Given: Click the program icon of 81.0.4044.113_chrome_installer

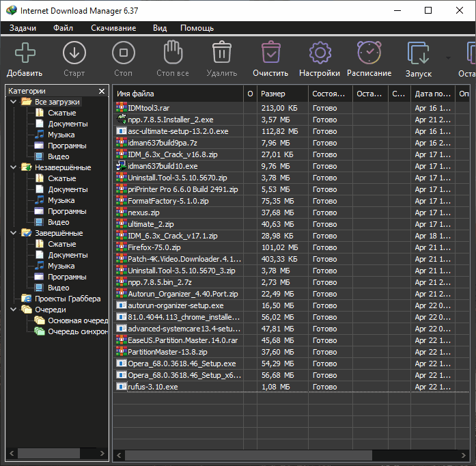Looking at the screenshot, I should pyautogui.click(x=122, y=317).
